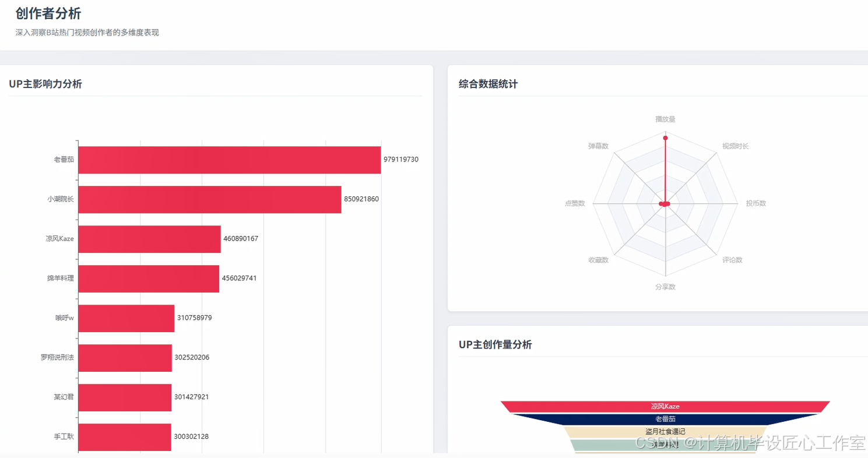The width and height of the screenshot is (868, 458).
Task: Select the 盗月社食遇记 funnel segment
Action: click(665, 432)
